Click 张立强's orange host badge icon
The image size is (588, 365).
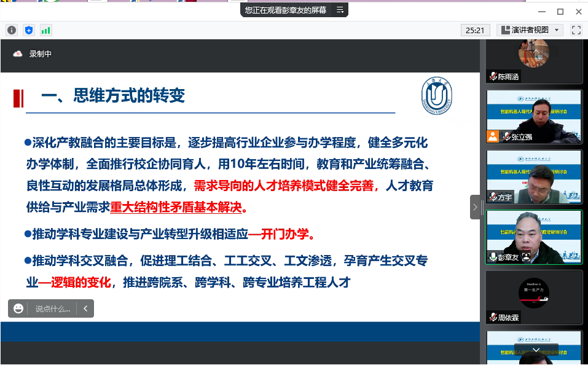493,136
